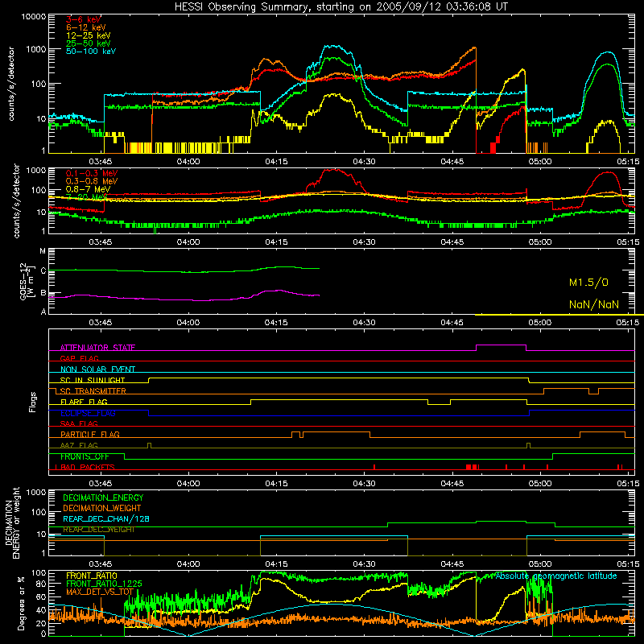Click the MAX_DET_VS_TOT legend label

tap(100, 592)
